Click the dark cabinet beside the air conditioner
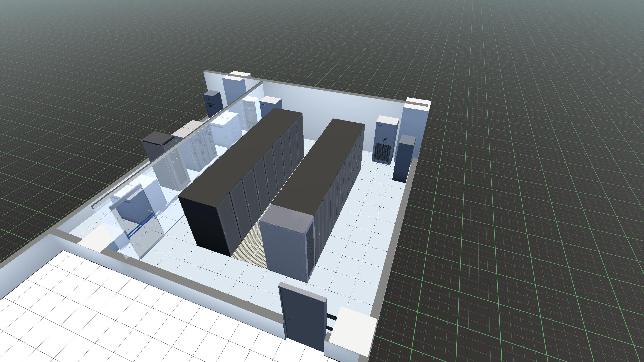Screen dimensions: 644x362 point(403,160)
